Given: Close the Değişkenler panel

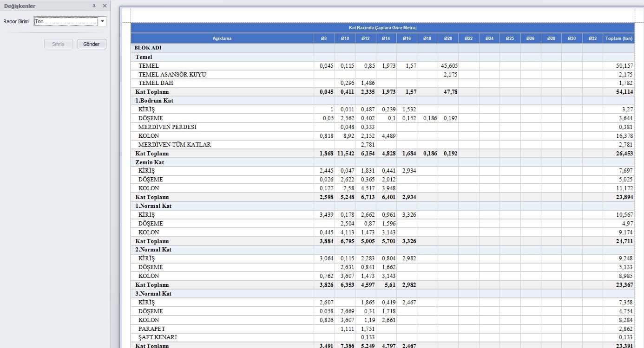Looking at the screenshot, I should (105, 6).
